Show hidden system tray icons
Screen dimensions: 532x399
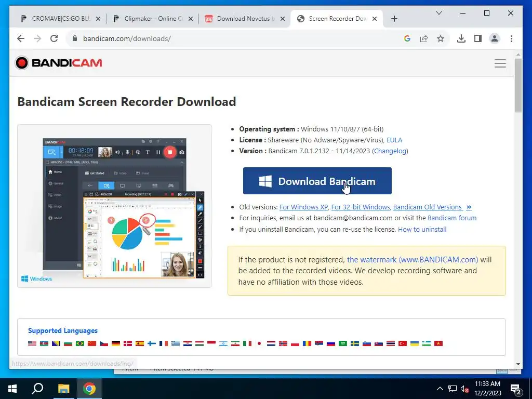[440, 389]
